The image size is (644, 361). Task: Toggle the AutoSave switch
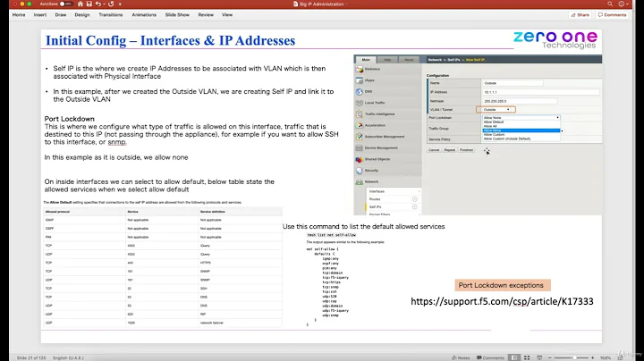tap(65, 4)
